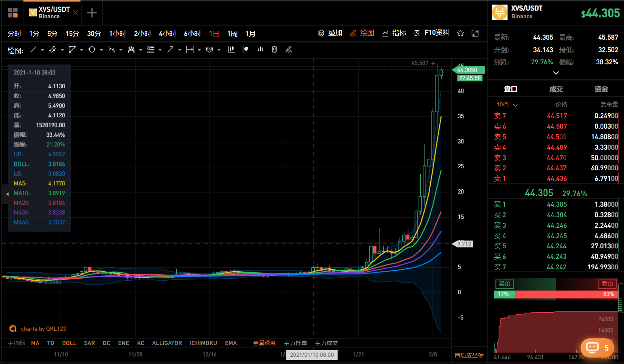
Task: Click the trash icon to delete drawings
Action: pyautogui.click(x=274, y=49)
